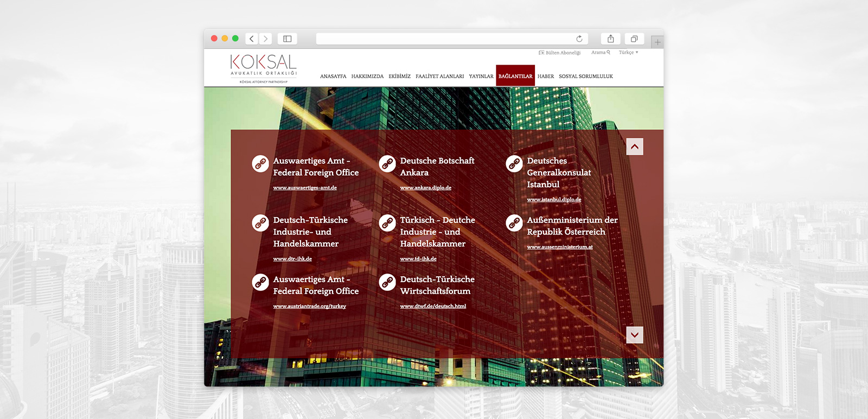
Task: Reload the page with refresh icon
Action: (579, 39)
